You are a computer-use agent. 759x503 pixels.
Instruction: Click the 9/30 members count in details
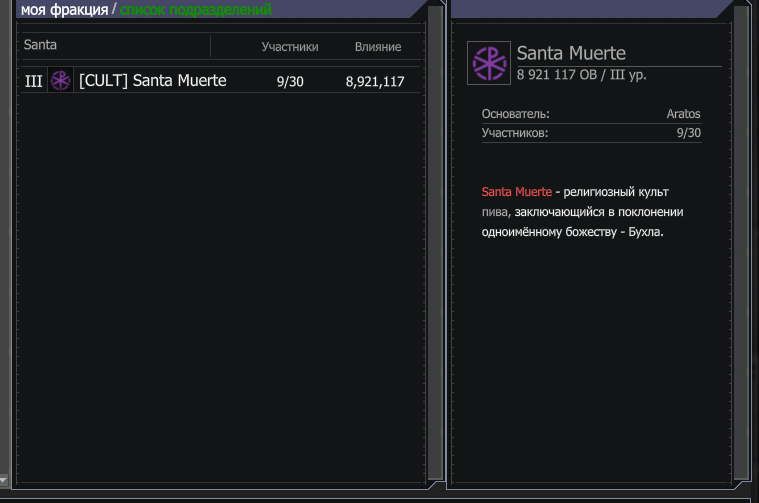click(688, 133)
